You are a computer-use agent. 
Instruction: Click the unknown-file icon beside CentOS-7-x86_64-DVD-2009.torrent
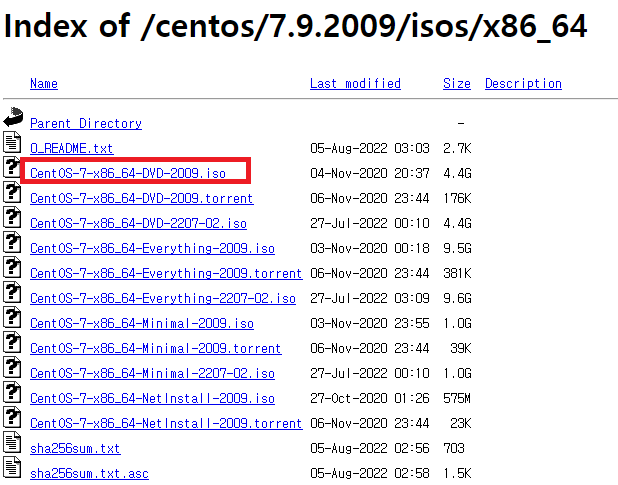12,192
